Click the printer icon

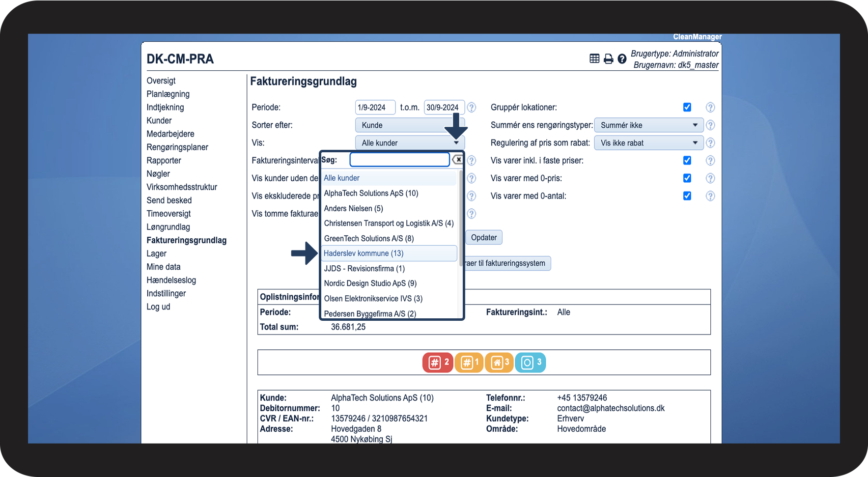click(x=608, y=59)
